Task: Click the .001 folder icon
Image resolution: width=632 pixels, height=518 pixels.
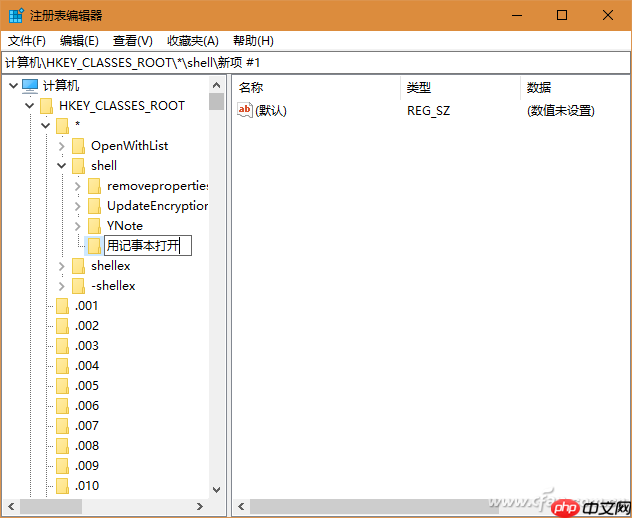Action: click(62, 306)
